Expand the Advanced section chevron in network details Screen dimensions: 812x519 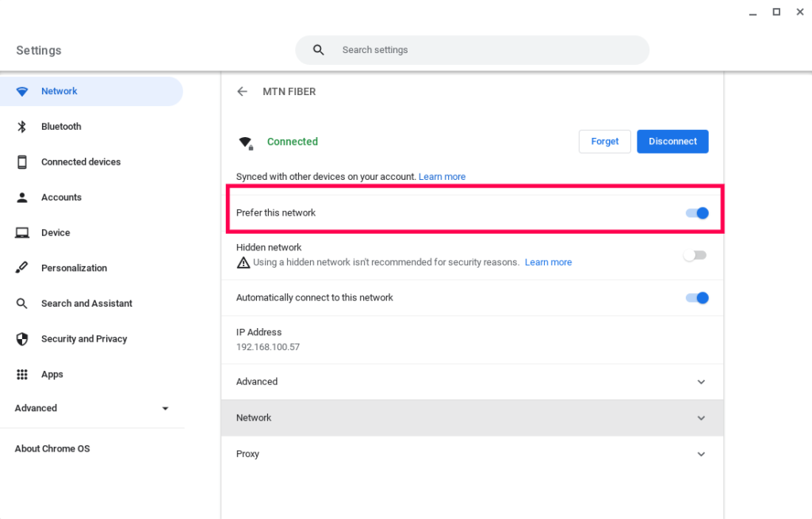pos(701,382)
